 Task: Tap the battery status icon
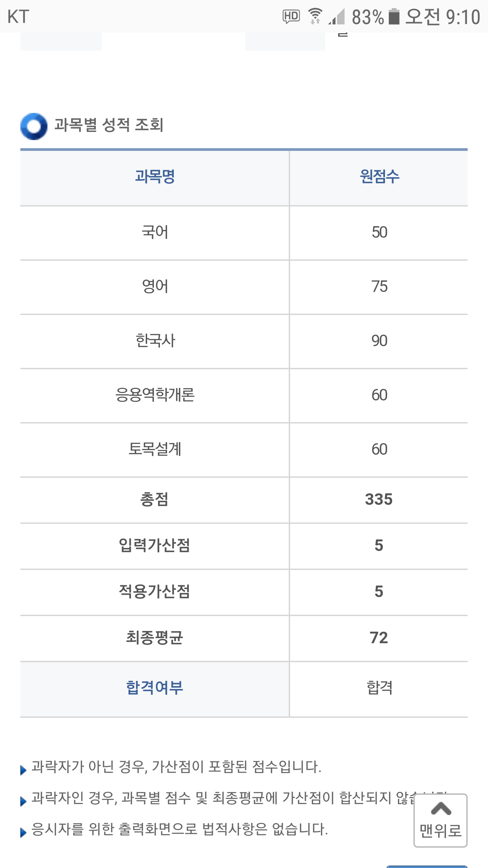(x=394, y=17)
